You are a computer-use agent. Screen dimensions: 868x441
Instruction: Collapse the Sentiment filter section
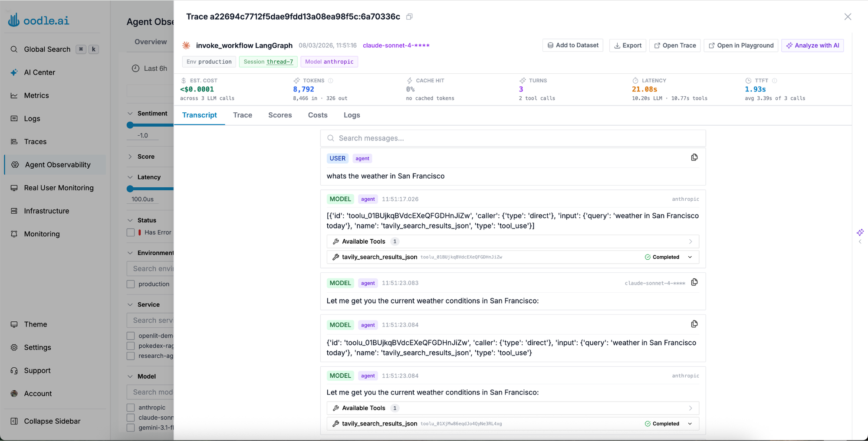click(x=130, y=114)
